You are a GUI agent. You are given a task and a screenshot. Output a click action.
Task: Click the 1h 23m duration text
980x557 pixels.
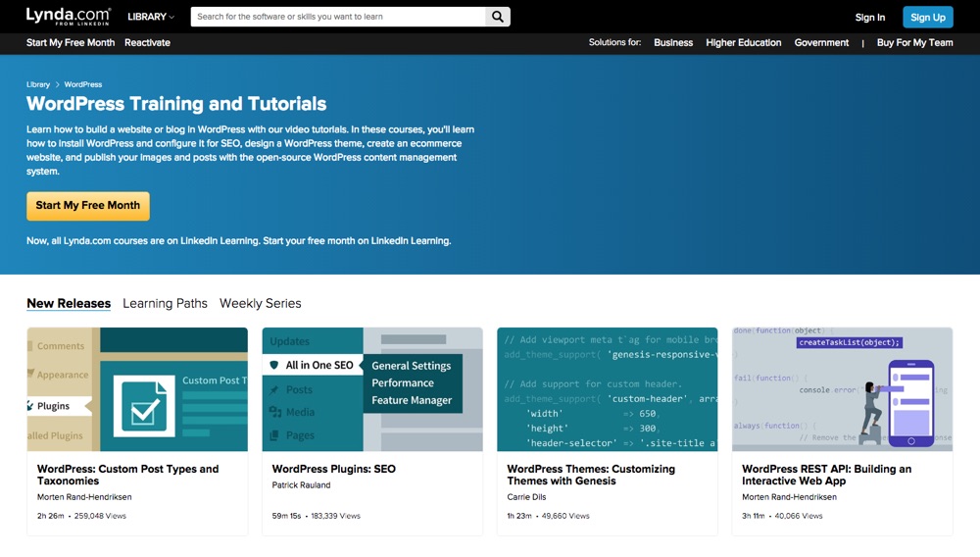[519, 516]
